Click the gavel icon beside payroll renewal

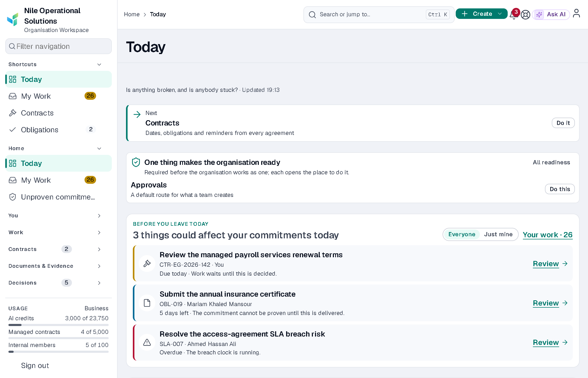147,263
